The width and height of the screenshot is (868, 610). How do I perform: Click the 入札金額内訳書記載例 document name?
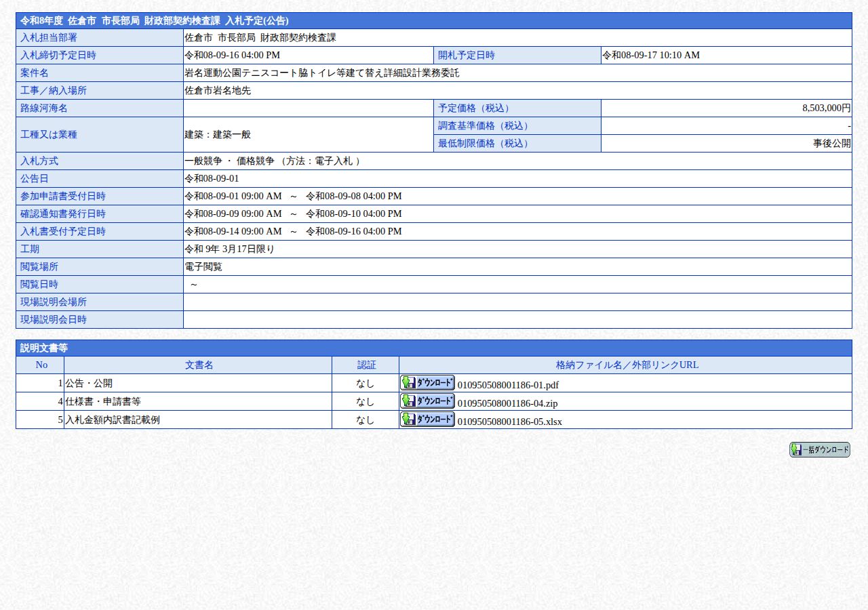(113, 420)
